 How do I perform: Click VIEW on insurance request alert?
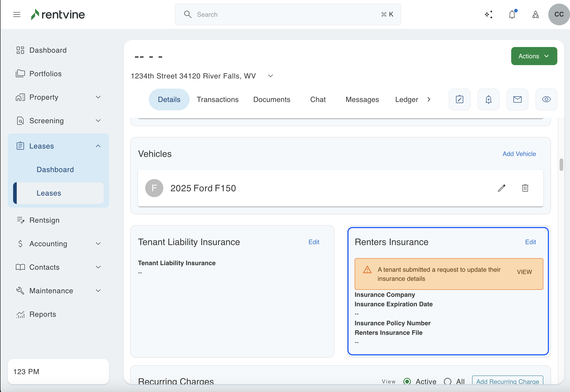524,272
